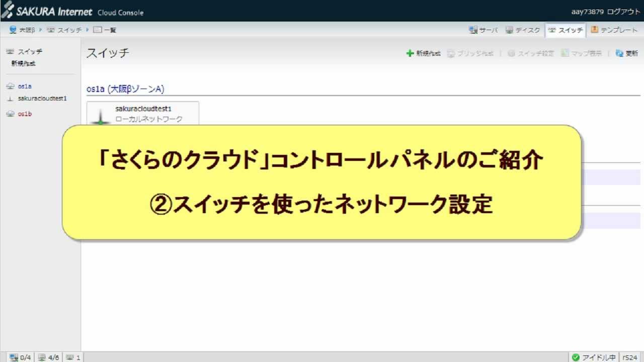
Task: Switch to the サーバ tab
Action: 484,30
